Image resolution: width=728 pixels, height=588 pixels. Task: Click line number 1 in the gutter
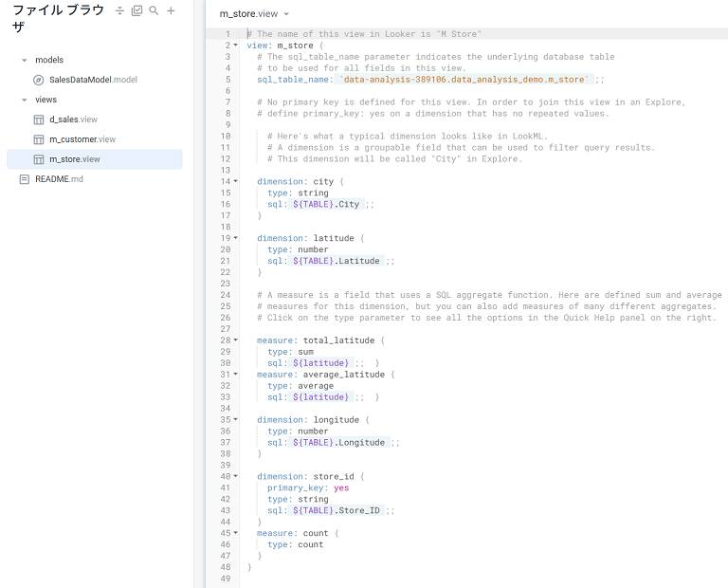coord(227,34)
